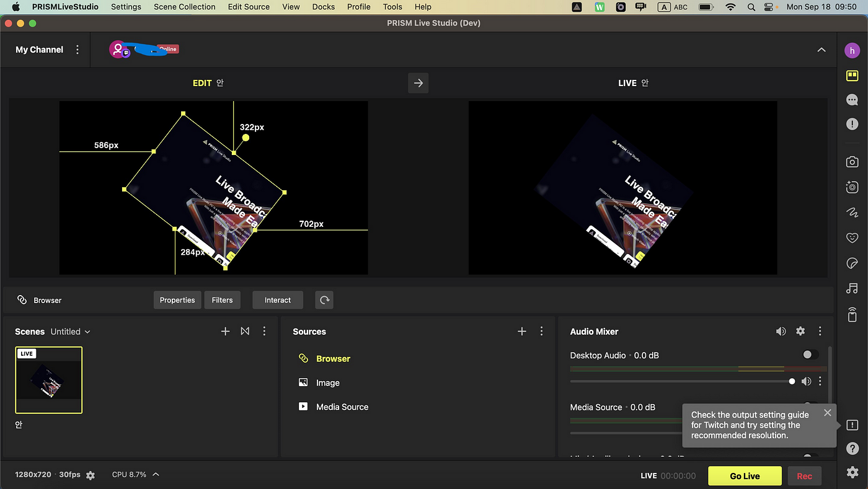Open the virtual camera sparkle icon
Screen dimensions: 868x489
[x=852, y=187]
